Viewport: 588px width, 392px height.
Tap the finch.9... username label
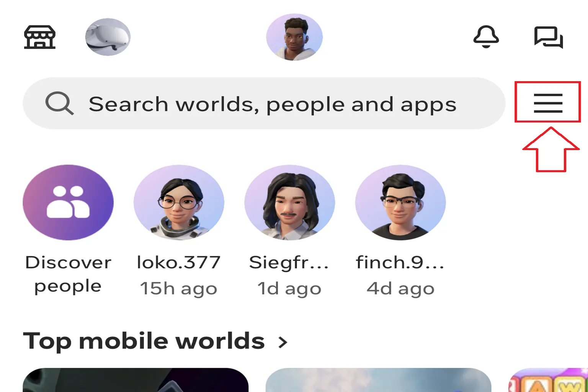400,263
